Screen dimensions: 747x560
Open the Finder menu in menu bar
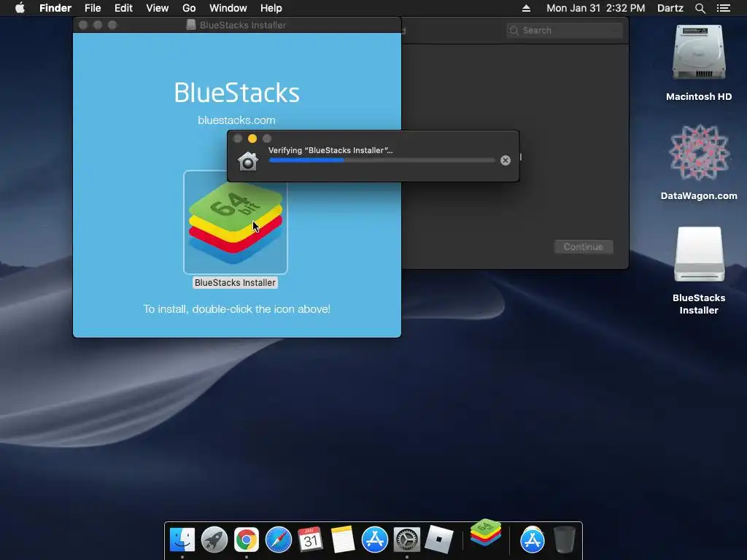coord(55,8)
